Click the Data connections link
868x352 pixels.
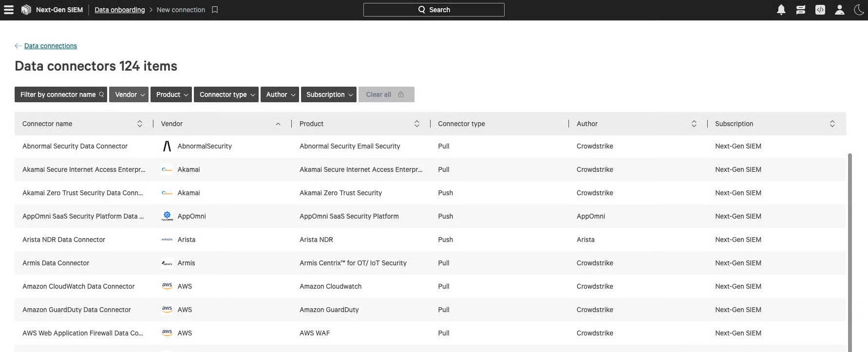[51, 46]
